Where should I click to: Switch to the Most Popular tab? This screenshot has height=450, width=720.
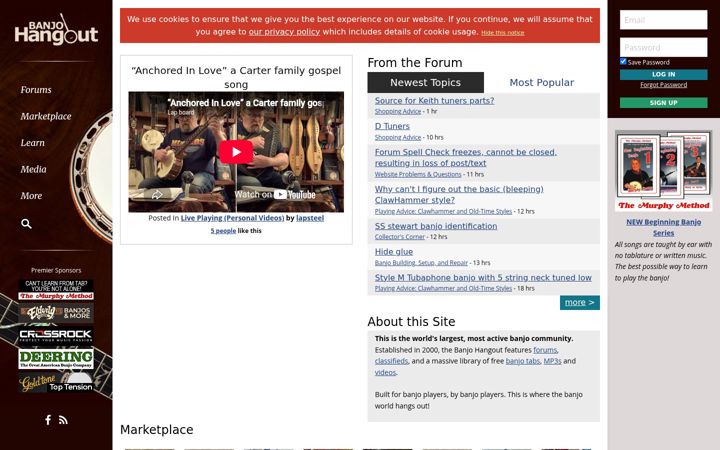(x=541, y=83)
